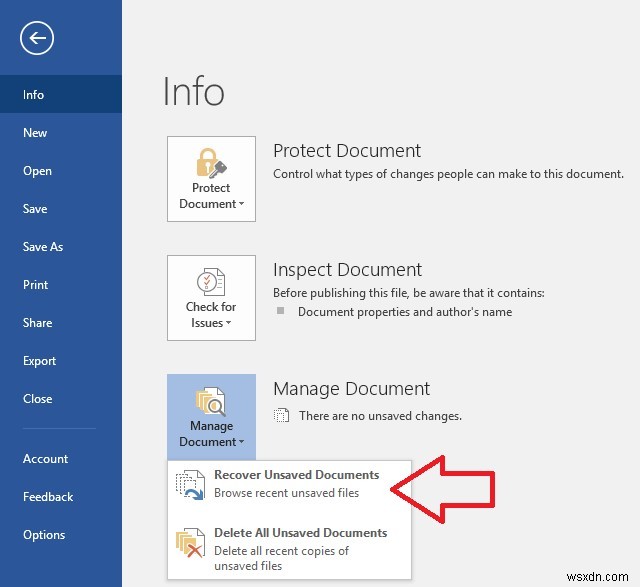Collapse the Manage Document dropdown arrow
640x587 pixels.
click(x=242, y=442)
